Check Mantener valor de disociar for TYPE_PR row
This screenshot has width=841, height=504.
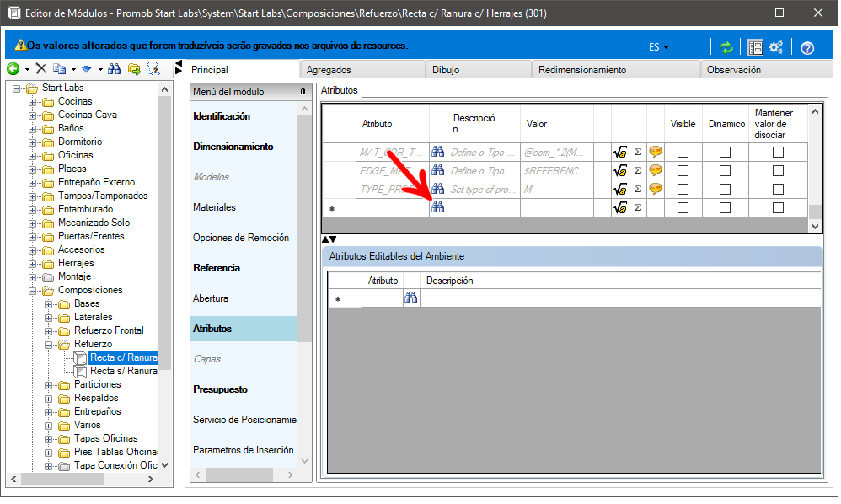click(x=778, y=189)
